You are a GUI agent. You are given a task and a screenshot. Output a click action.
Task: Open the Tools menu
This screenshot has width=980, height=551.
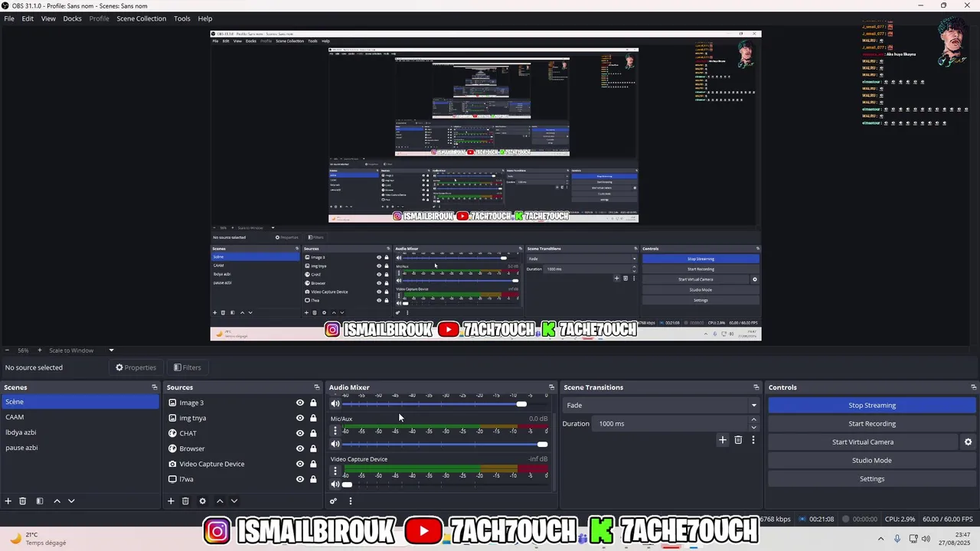pos(182,18)
